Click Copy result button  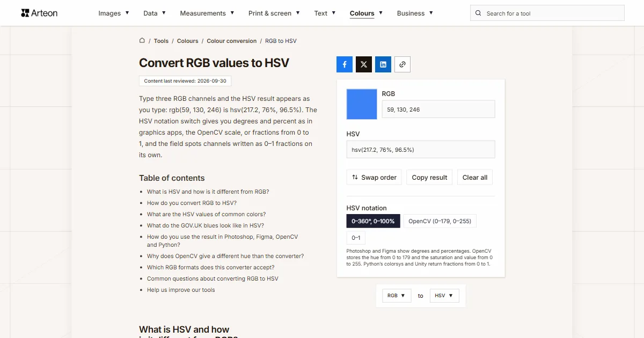click(429, 178)
